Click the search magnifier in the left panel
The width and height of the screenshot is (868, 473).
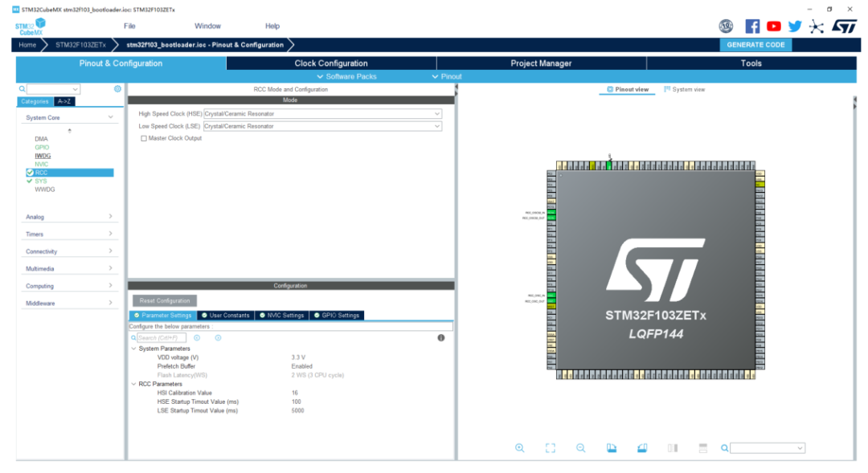23,89
